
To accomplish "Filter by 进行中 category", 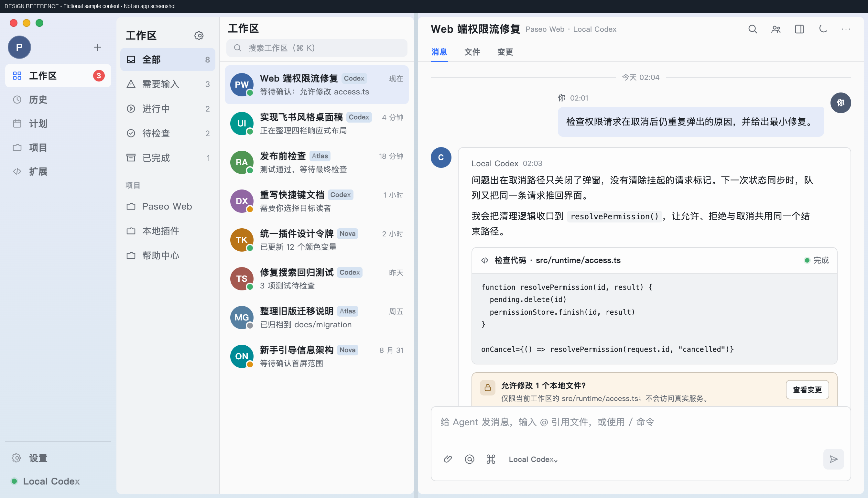I will [x=168, y=109].
